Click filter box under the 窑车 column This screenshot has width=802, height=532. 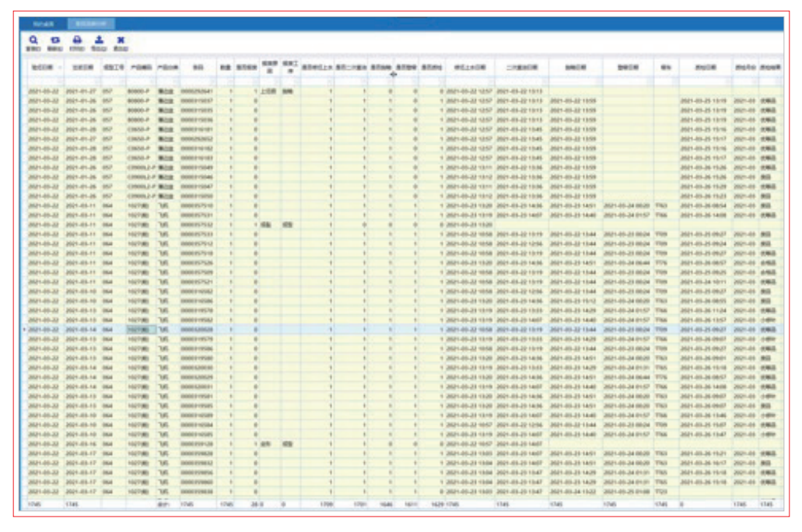click(x=665, y=82)
